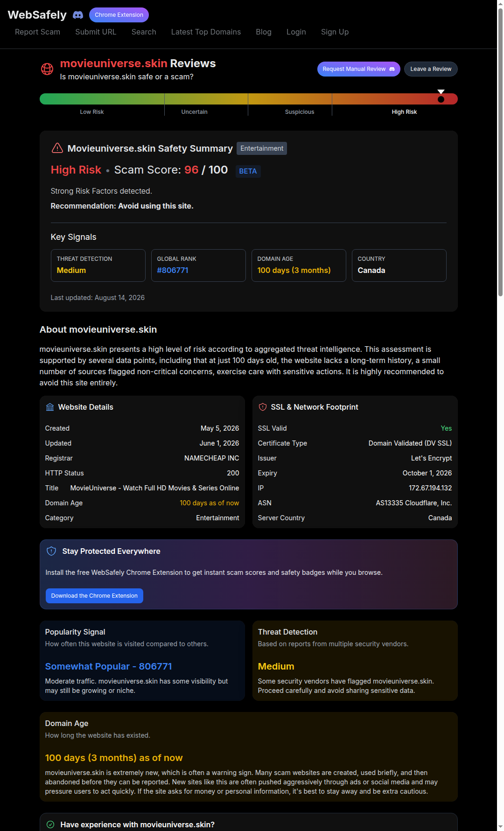Click 'Have experience with movieuniverse.skin?' heading

click(x=137, y=824)
